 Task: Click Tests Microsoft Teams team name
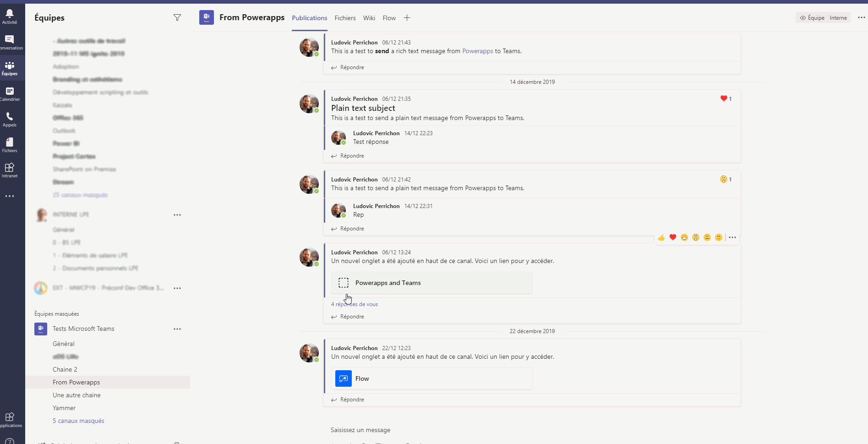(x=83, y=329)
